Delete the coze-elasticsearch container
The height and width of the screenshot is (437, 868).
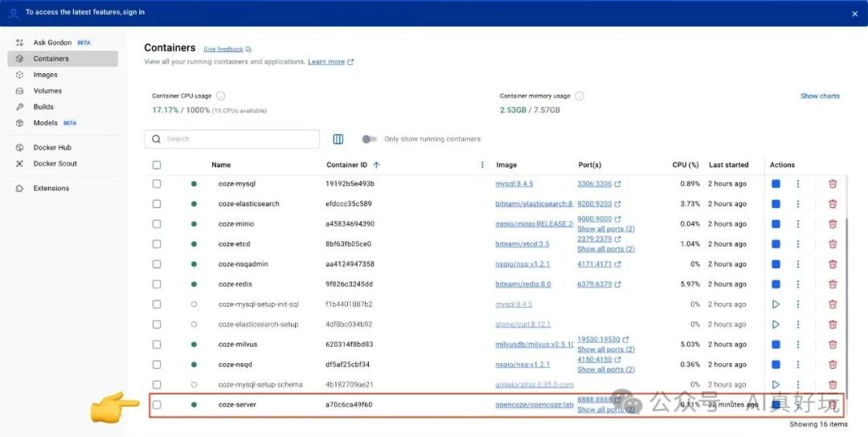tap(832, 203)
